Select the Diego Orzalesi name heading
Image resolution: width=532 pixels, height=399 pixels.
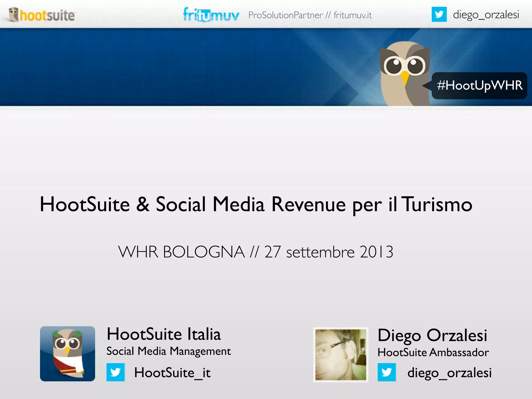pyautogui.click(x=432, y=335)
